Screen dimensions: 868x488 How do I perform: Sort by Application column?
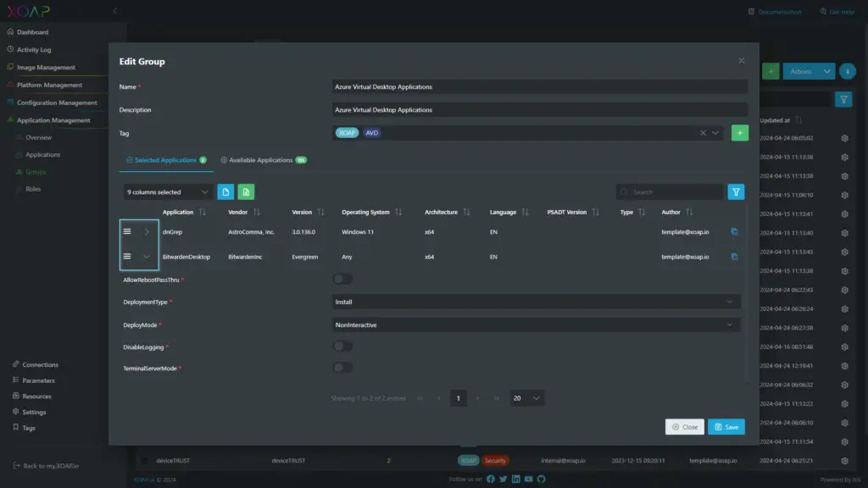point(202,213)
